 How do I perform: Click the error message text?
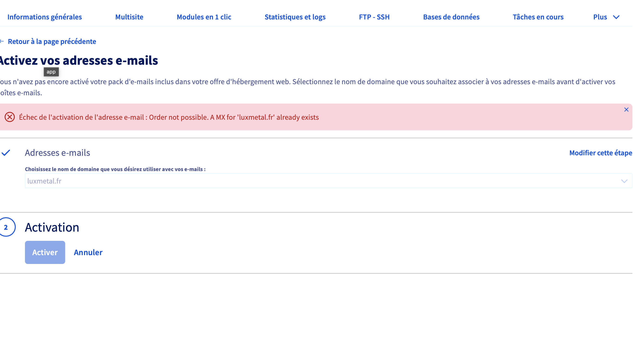[169, 117]
